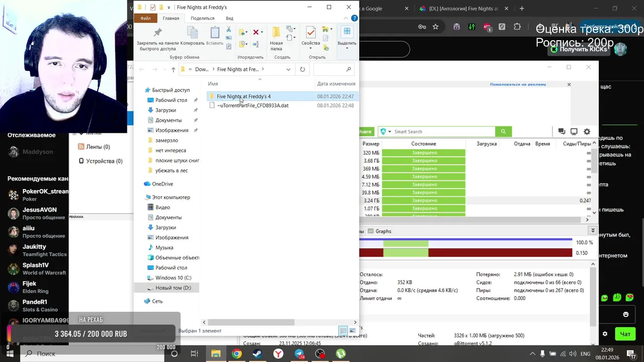
Task: Click Пожаловаться на рекламу link
Action: coord(518,84)
